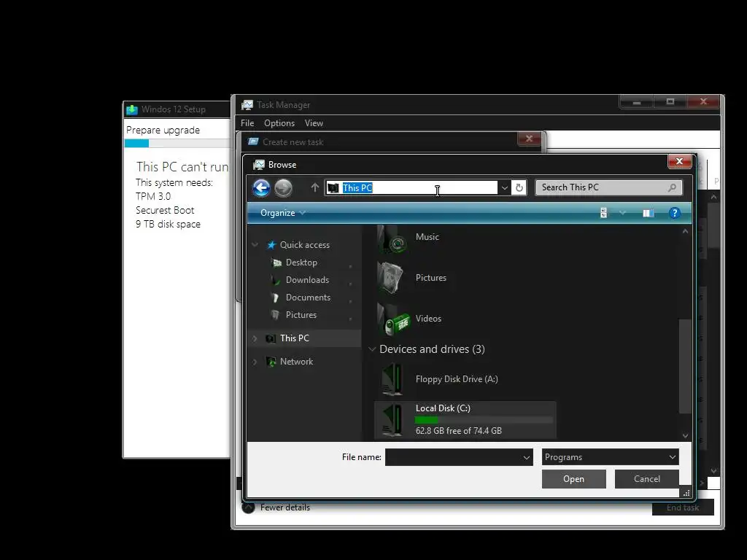This screenshot has width=747, height=560.
Task: Click the Local Disk (C:) usage bar
Action: tap(484, 420)
